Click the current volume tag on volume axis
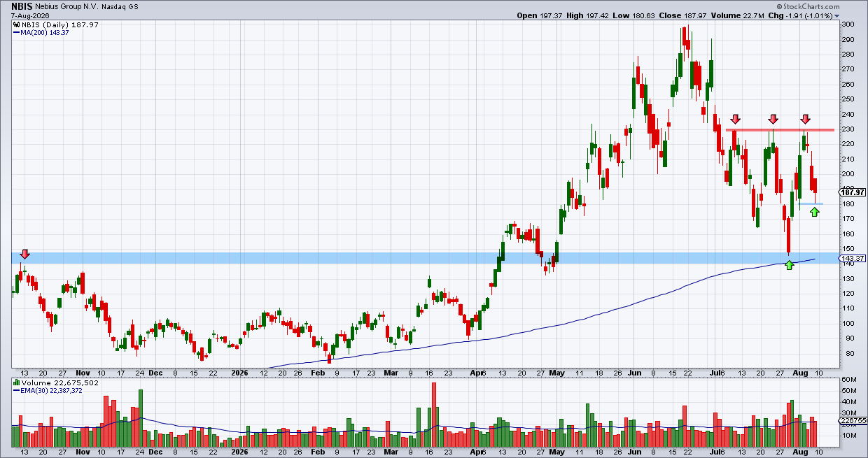The height and width of the screenshot is (458, 868). (854, 421)
